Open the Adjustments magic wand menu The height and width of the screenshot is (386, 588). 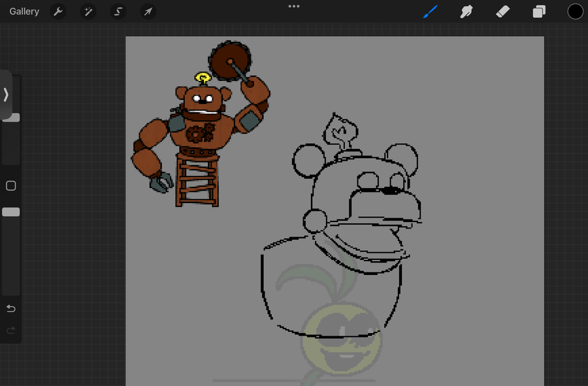point(88,12)
